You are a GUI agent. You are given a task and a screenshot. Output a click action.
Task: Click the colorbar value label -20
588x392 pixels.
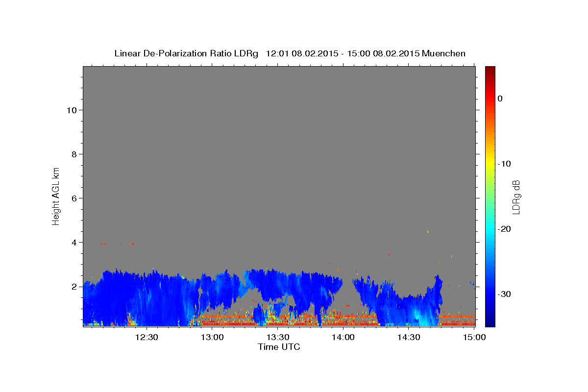click(x=504, y=229)
